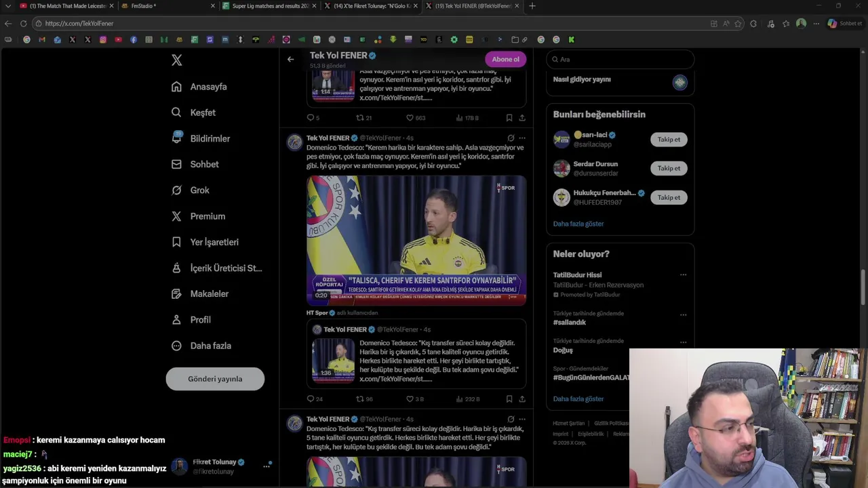Bookmark the post with 3 B likes

click(x=509, y=399)
